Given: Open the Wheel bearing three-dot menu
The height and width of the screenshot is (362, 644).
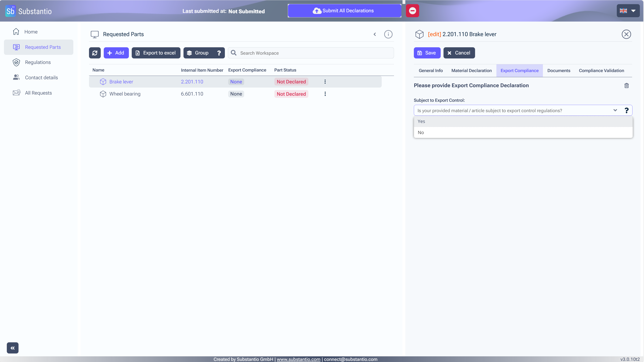Looking at the screenshot, I should click(325, 94).
